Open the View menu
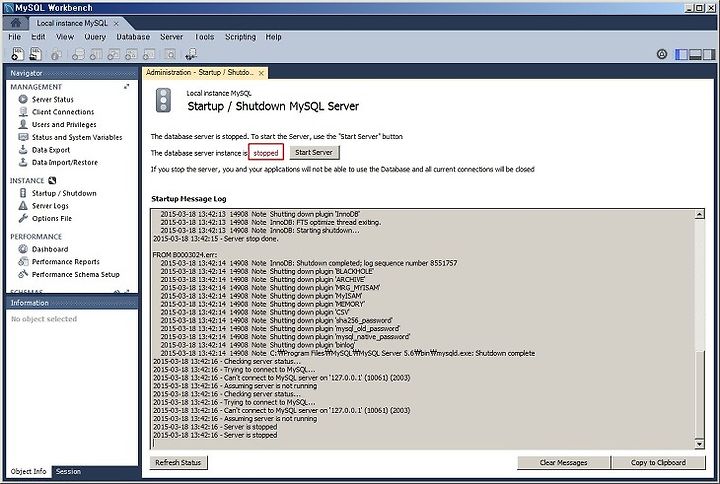The image size is (720, 484). pos(65,37)
